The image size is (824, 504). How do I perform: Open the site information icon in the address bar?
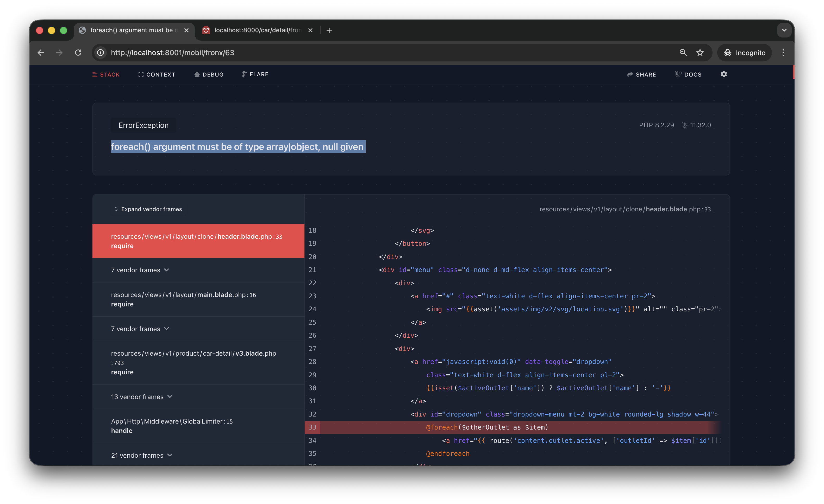[100, 53]
